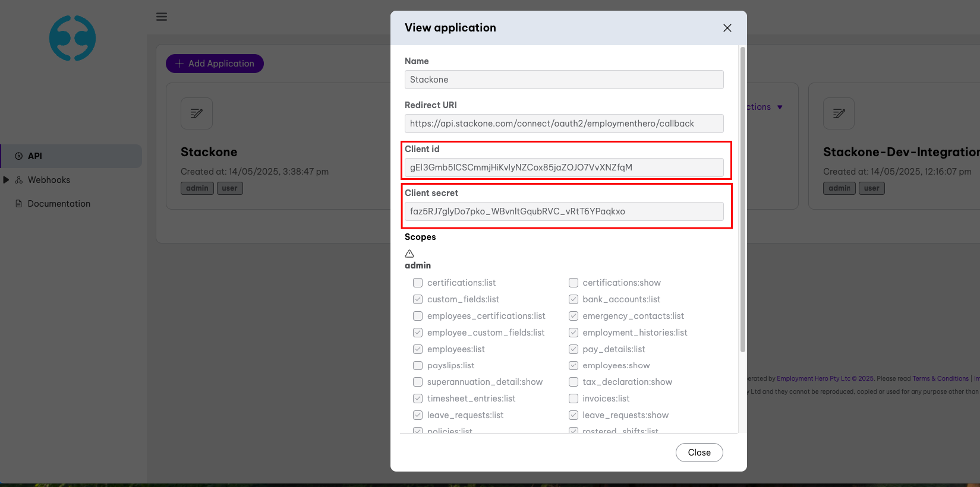The image size is (980, 487).
Task: Toggle superannuation_detail:show checkbox
Action: (418, 382)
